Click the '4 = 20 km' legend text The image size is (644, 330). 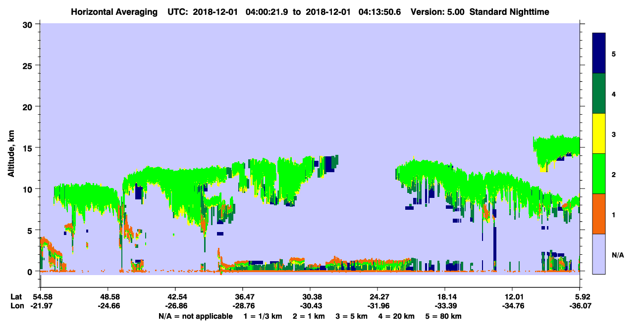coord(397,316)
